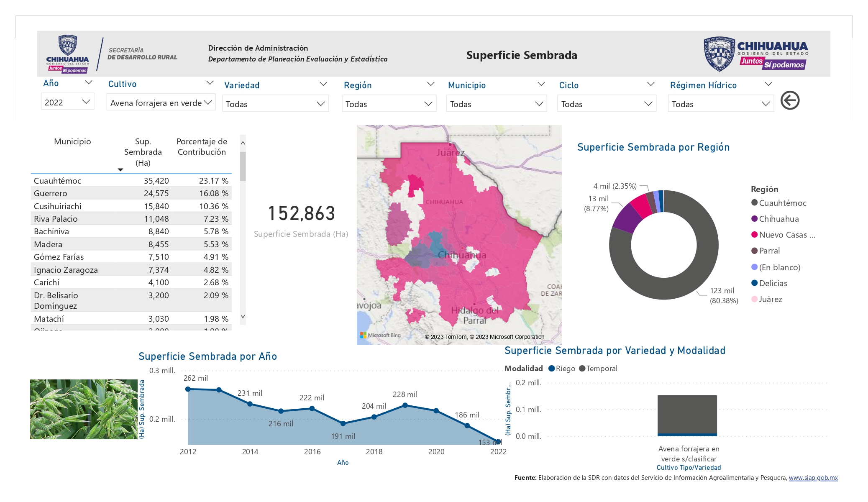This screenshot has width=868, height=502.
Task: Collapse the Cultivo slicer header chevron
Action: click(x=210, y=83)
